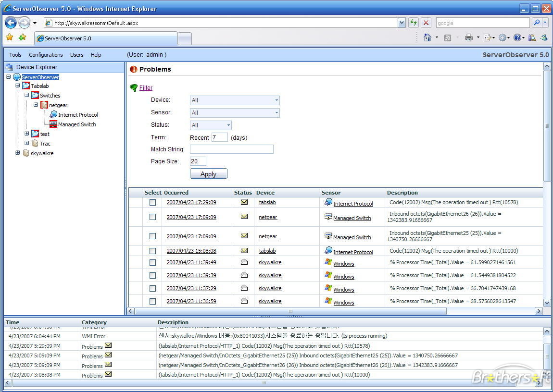Click Internet Protocol icon in the device tree
The height and width of the screenshot is (392, 553).
tap(53, 114)
